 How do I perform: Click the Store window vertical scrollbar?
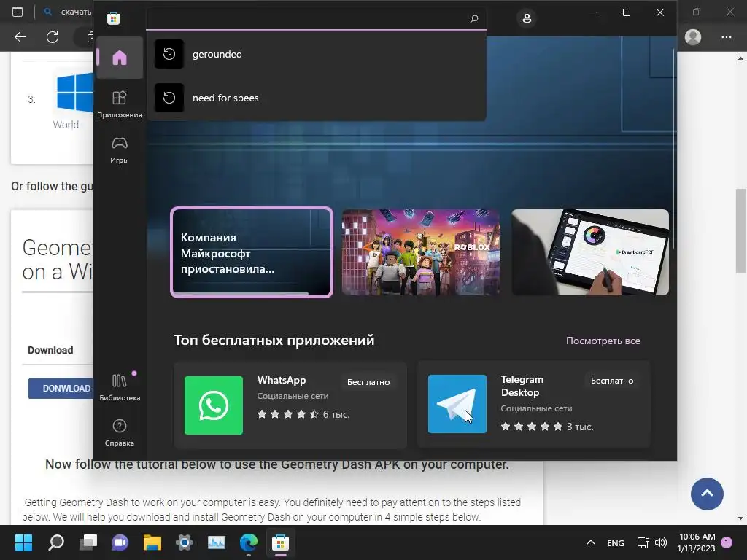(673, 149)
